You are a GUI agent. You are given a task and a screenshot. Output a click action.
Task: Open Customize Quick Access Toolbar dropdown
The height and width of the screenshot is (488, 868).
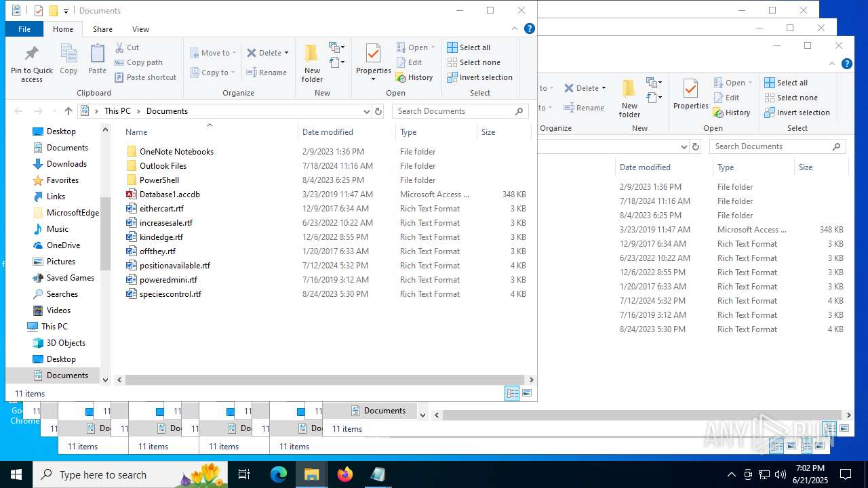coord(66,11)
